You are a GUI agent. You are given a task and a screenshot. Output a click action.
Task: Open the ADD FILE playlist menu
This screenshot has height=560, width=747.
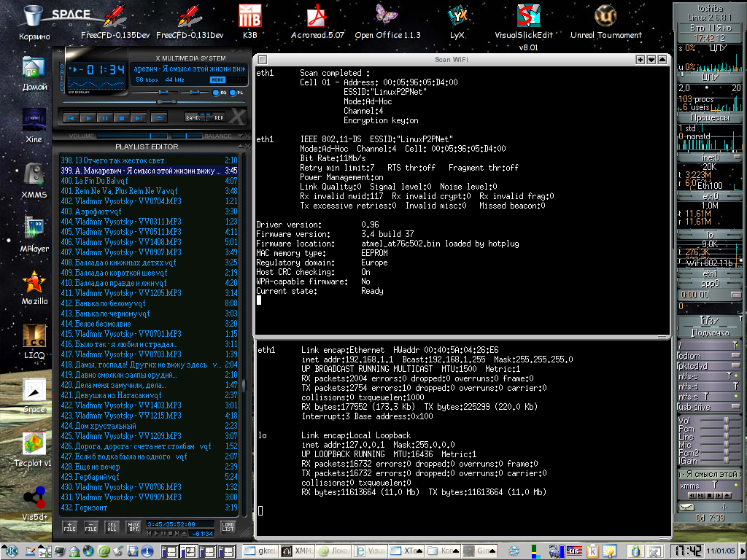(x=69, y=526)
